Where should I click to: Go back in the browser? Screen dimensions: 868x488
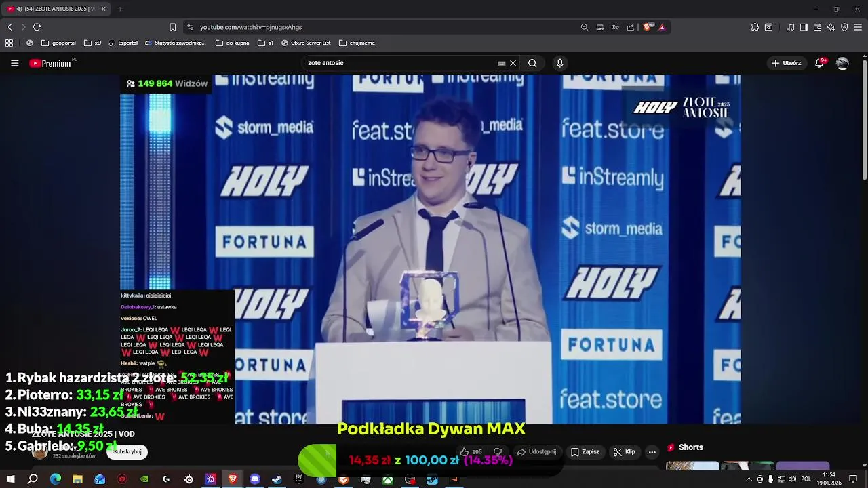click(x=9, y=27)
